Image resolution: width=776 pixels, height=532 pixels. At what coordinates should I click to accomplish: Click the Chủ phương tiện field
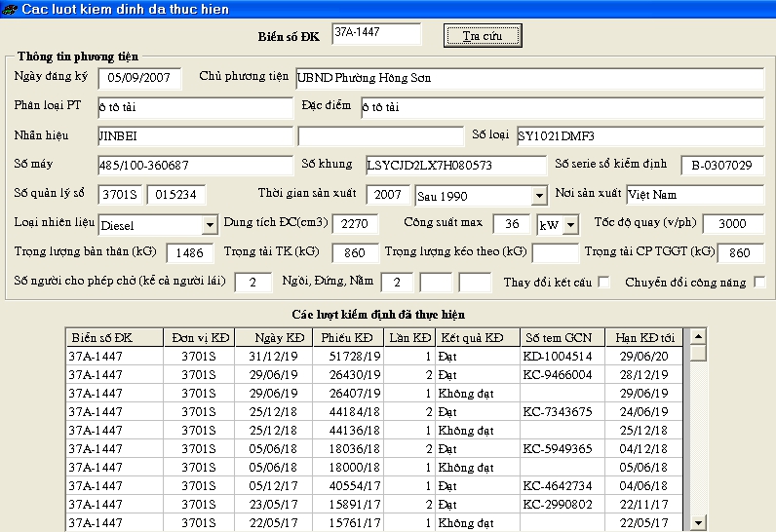pyautogui.click(x=529, y=78)
